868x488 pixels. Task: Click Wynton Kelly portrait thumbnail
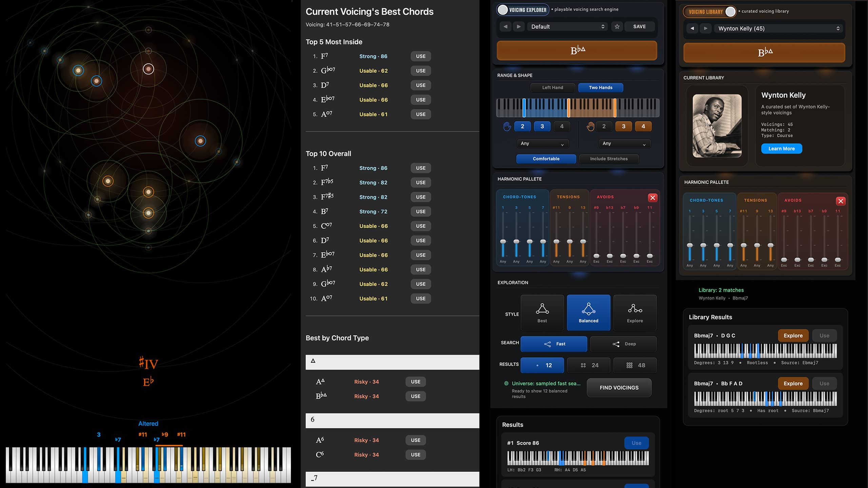717,126
